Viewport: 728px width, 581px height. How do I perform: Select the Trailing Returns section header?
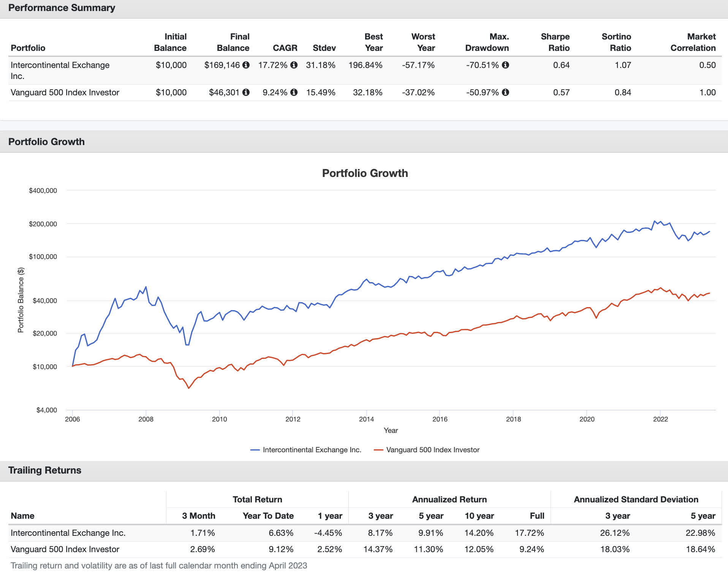click(45, 470)
